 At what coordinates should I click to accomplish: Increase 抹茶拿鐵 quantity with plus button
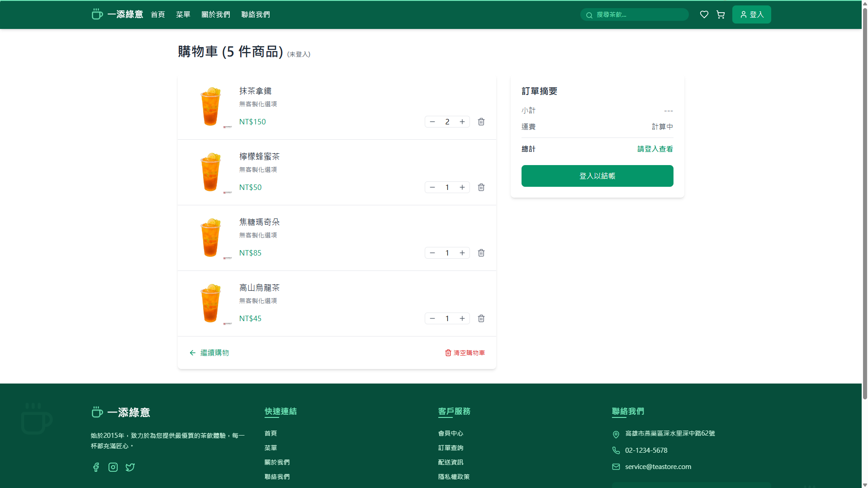462,122
